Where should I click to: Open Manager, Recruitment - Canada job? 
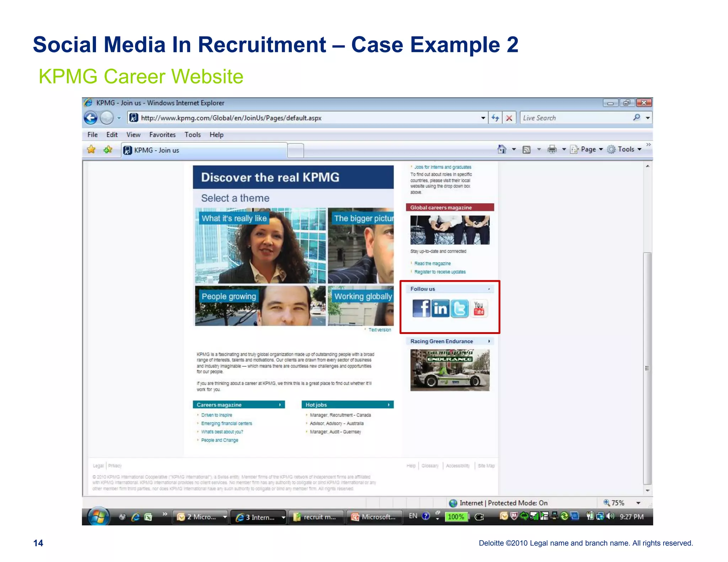(x=340, y=415)
